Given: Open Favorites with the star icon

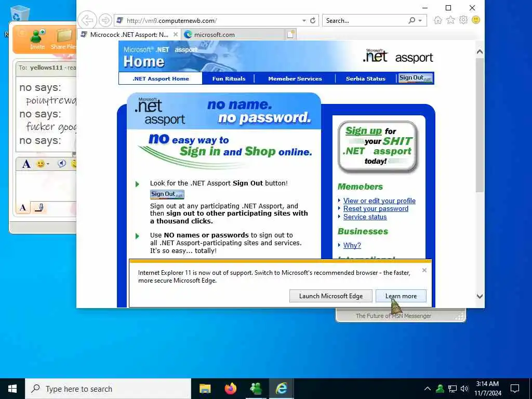Looking at the screenshot, I should point(450,20).
